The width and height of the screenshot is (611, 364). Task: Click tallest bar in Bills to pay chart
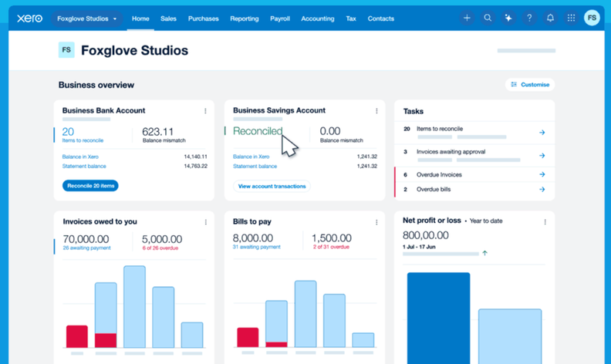point(305,314)
